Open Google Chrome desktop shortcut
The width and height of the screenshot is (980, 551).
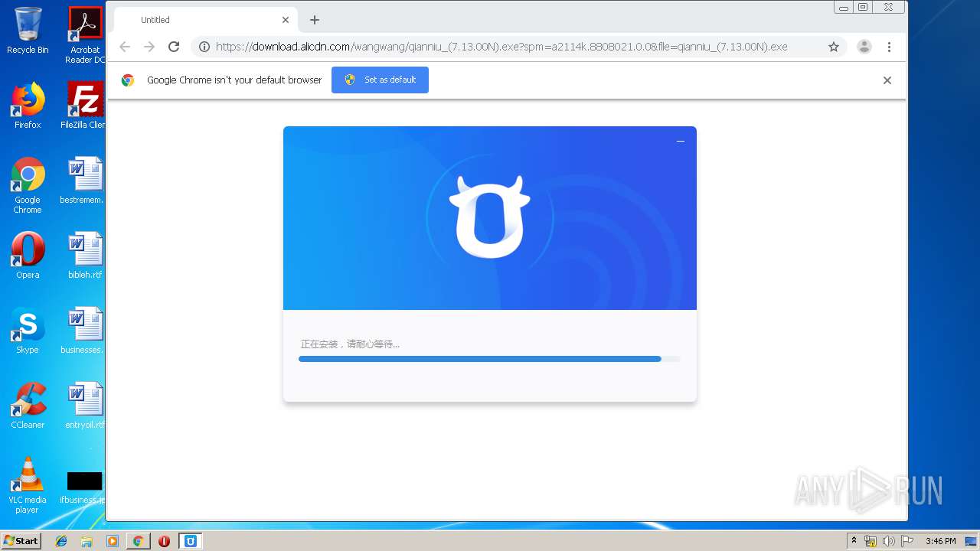(x=28, y=186)
